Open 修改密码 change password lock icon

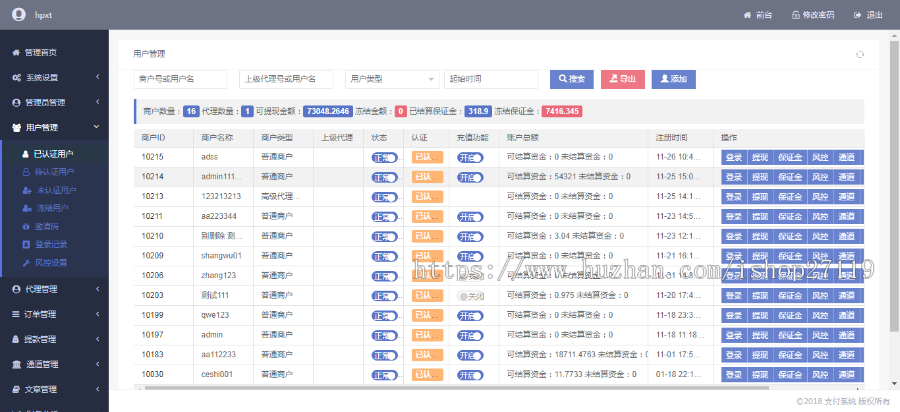(796, 15)
